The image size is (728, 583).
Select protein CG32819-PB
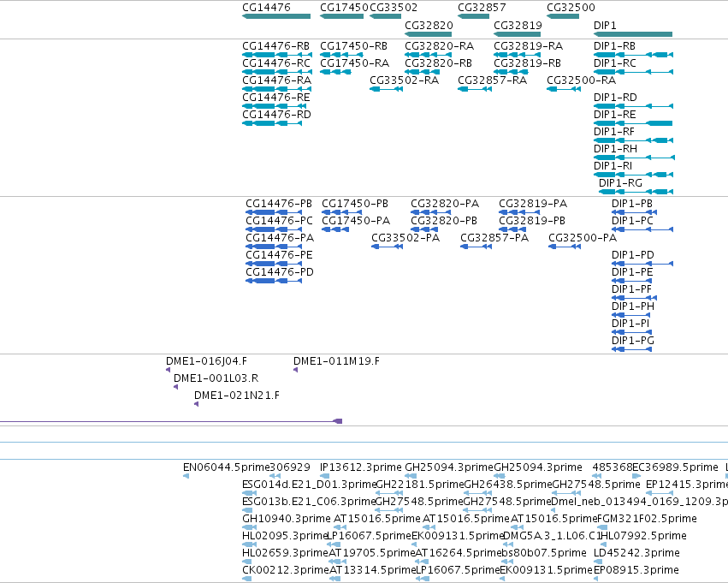(x=512, y=229)
